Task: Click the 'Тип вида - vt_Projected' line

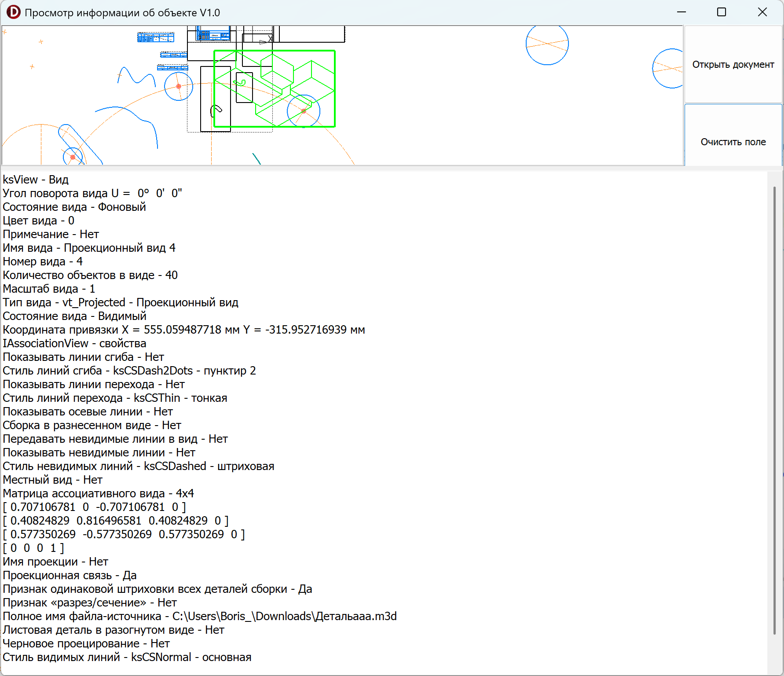Action: pyautogui.click(x=120, y=302)
